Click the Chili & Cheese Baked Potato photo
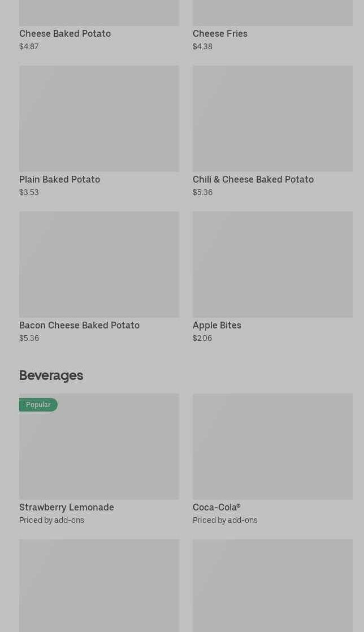 click(x=272, y=118)
